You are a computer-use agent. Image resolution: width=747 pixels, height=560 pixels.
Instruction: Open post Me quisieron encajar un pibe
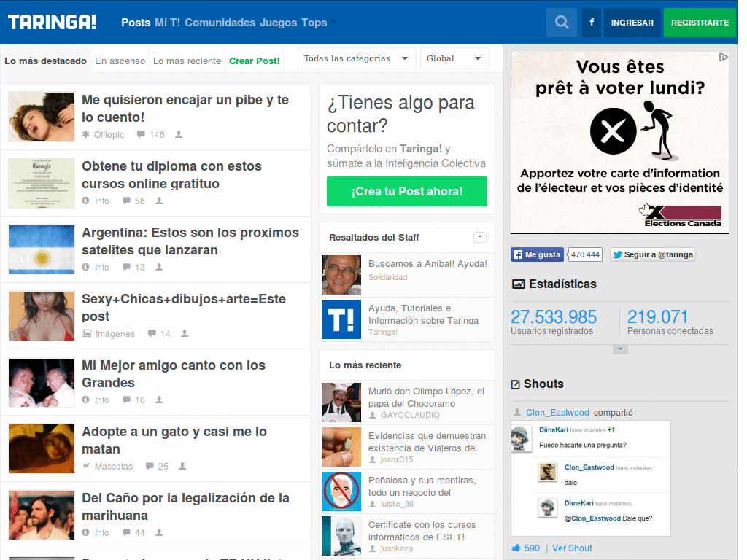click(185, 109)
